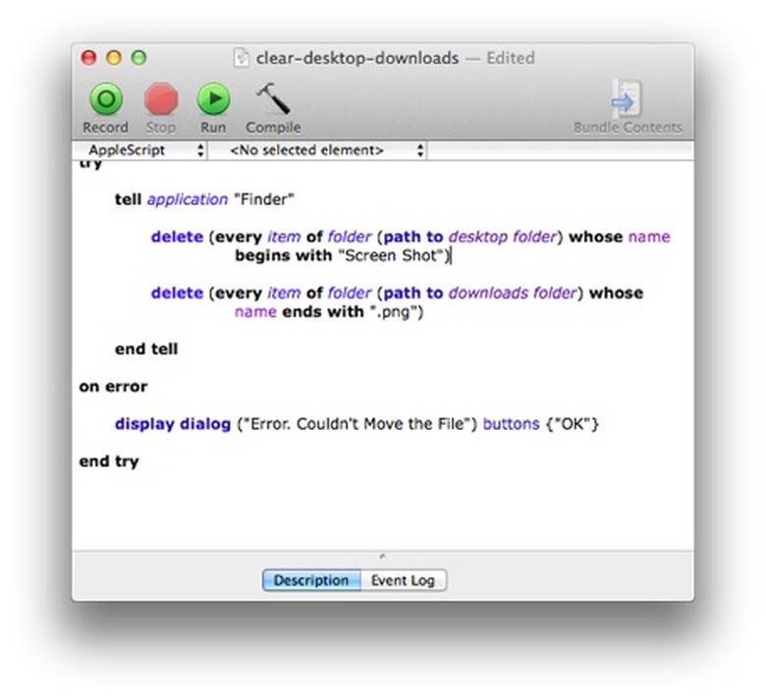Minimize the window using yellow button
Viewport: 766px width, 700px height.
tap(114, 58)
